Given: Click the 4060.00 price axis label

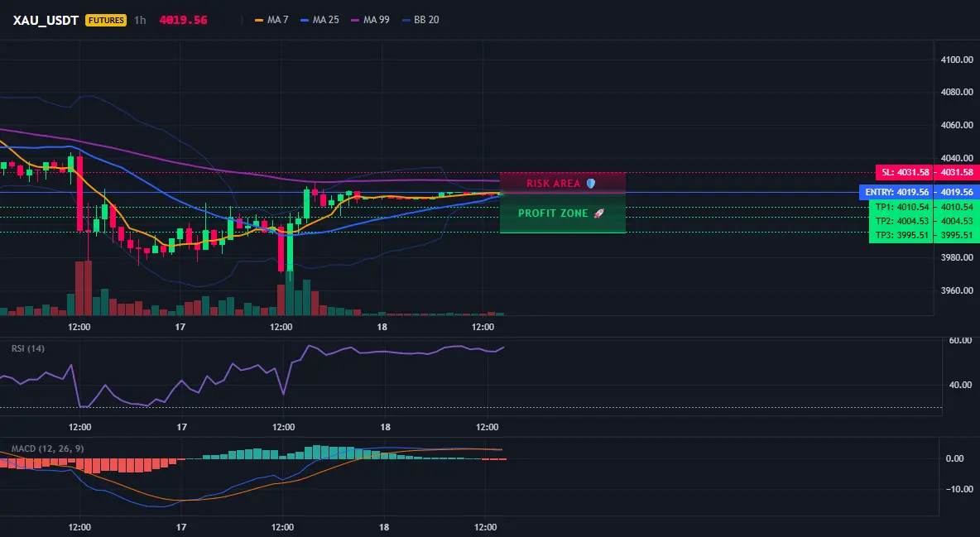Looking at the screenshot, I should (x=957, y=125).
